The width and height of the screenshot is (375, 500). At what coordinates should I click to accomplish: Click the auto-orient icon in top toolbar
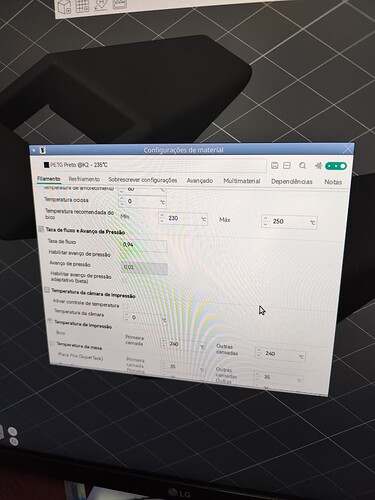(101, 5)
